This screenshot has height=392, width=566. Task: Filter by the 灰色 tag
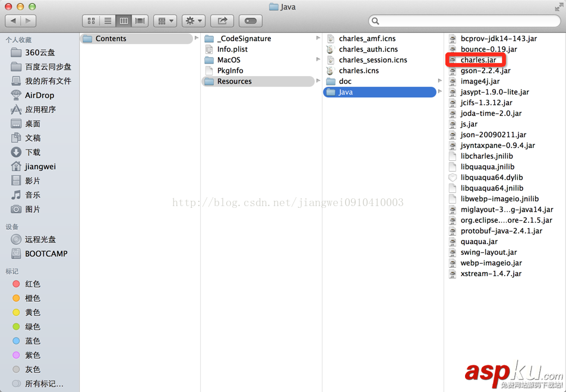tap(40, 369)
